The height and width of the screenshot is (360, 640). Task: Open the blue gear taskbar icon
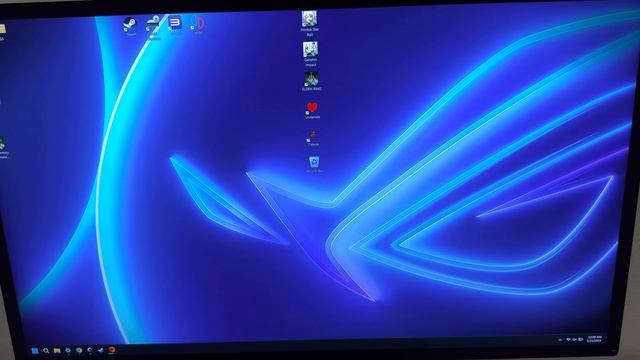[x=68, y=351]
